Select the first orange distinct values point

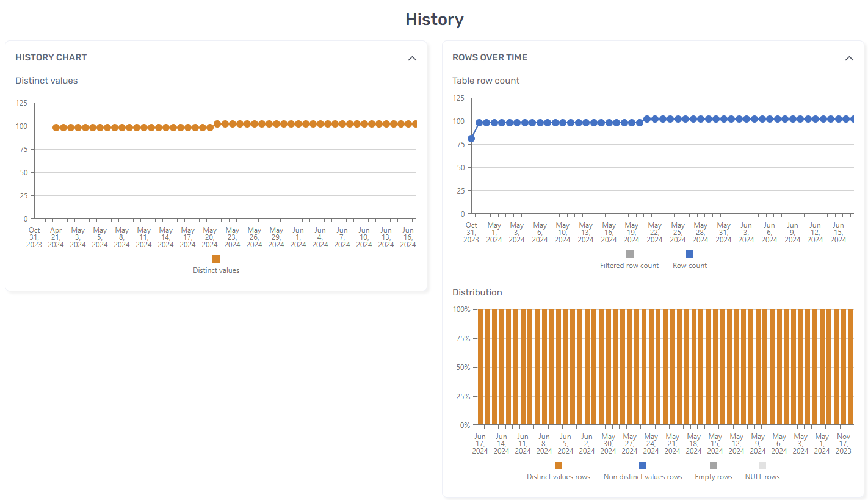click(x=56, y=128)
